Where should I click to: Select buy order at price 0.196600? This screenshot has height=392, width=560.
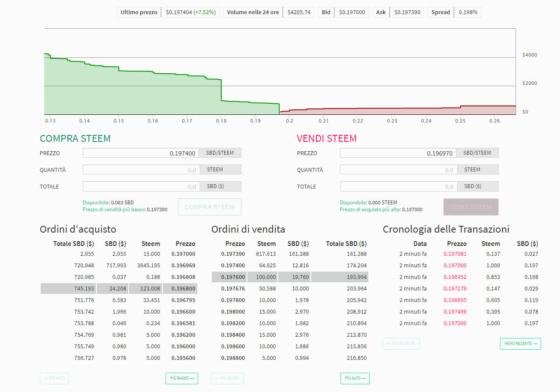click(119, 311)
